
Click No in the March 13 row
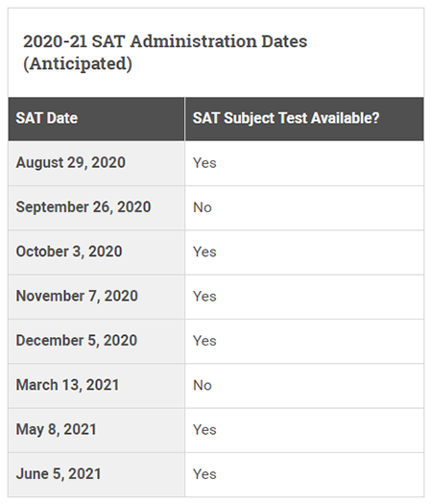(203, 385)
